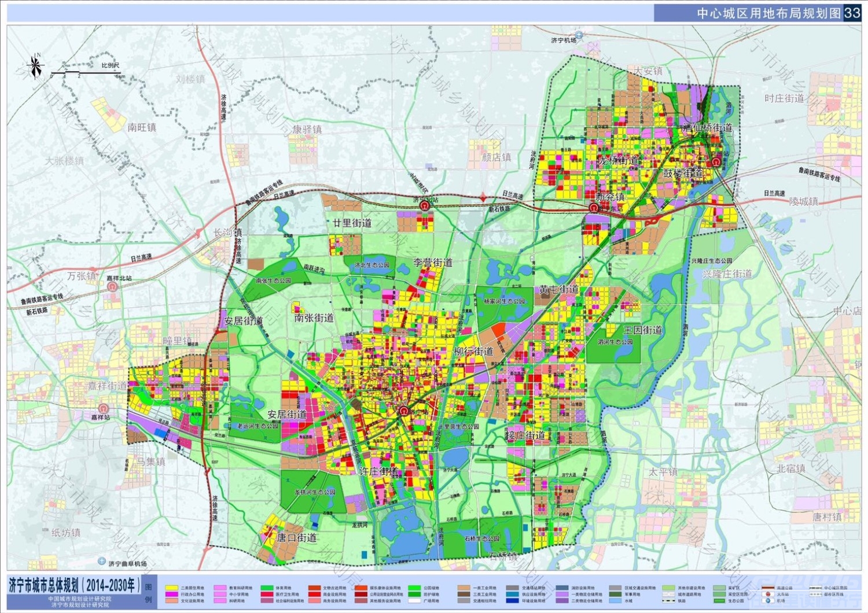
Task: Click the 机场 symbol in the legend
Action: [768, 601]
